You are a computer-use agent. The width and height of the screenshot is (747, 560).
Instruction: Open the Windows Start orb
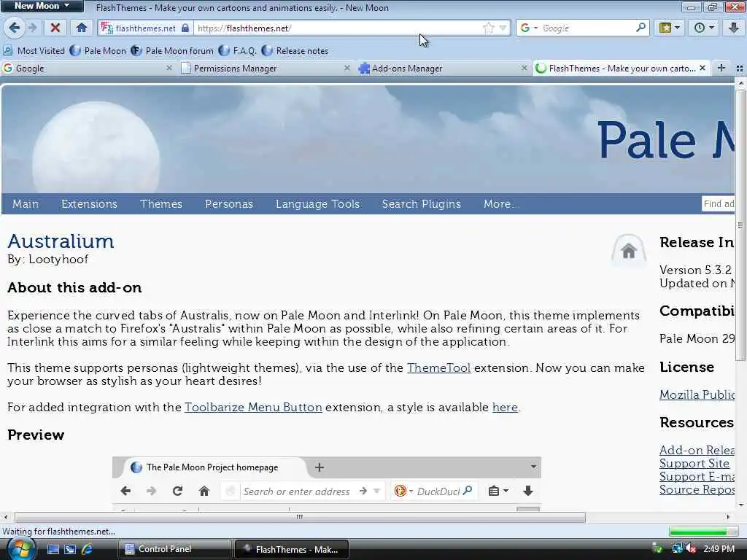[x=20, y=550]
